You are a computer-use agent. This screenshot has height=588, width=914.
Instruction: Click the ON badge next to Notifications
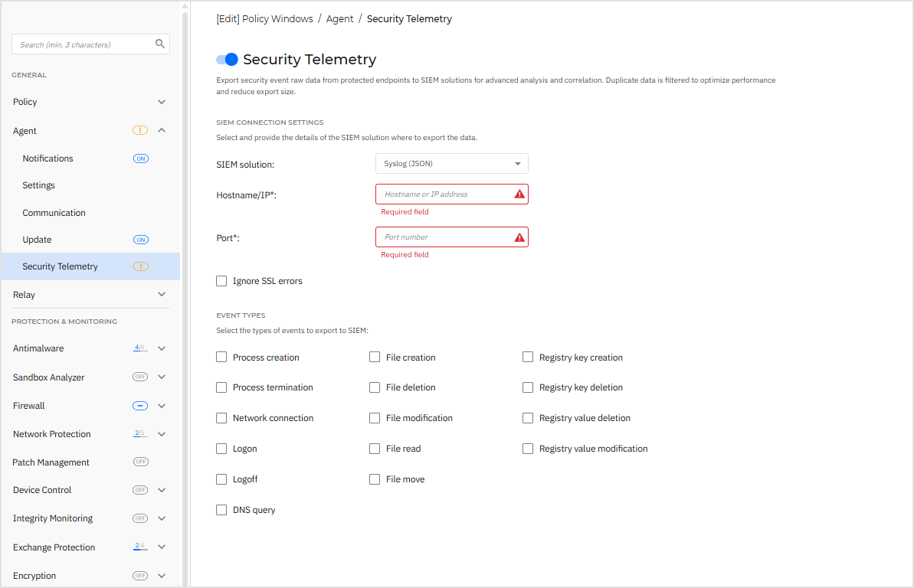pos(140,158)
